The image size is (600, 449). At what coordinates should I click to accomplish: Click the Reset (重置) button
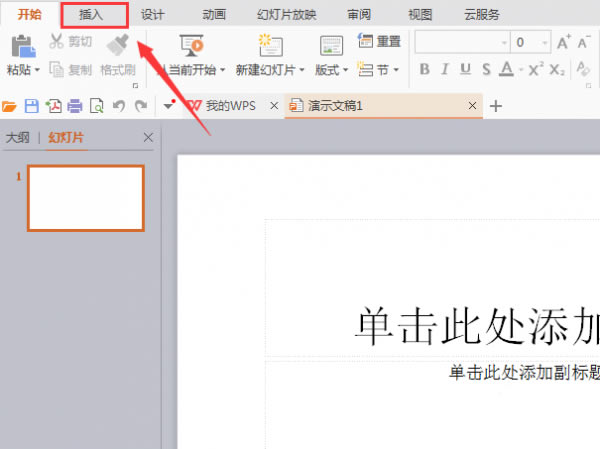tap(379, 41)
